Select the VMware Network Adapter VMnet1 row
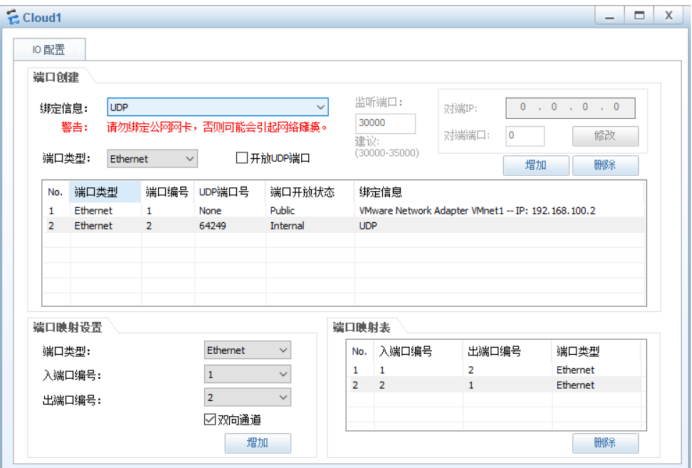 (344, 211)
